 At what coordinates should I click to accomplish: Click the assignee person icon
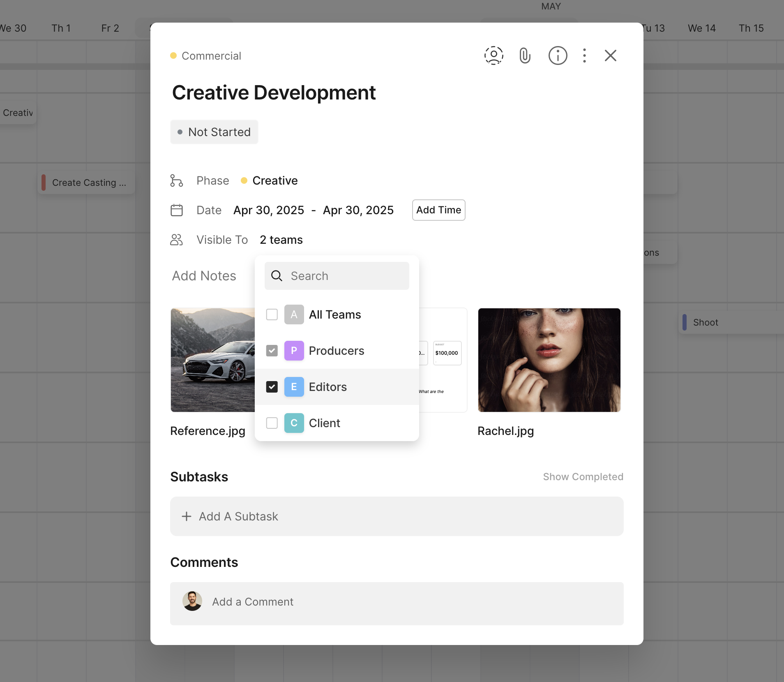(x=493, y=55)
